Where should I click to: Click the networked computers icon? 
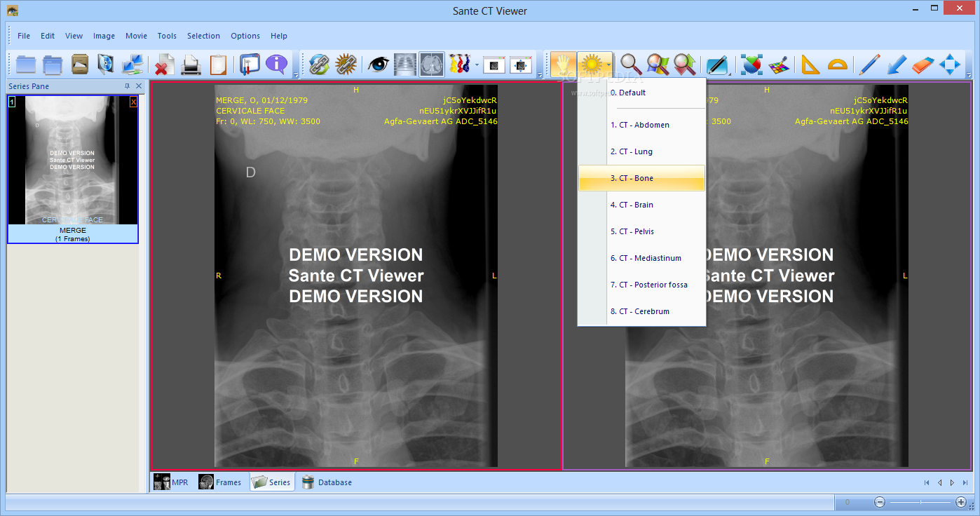(132, 64)
